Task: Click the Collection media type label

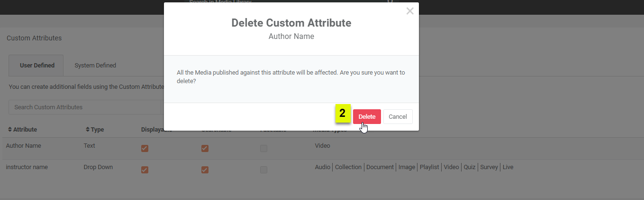Action: click(x=348, y=167)
